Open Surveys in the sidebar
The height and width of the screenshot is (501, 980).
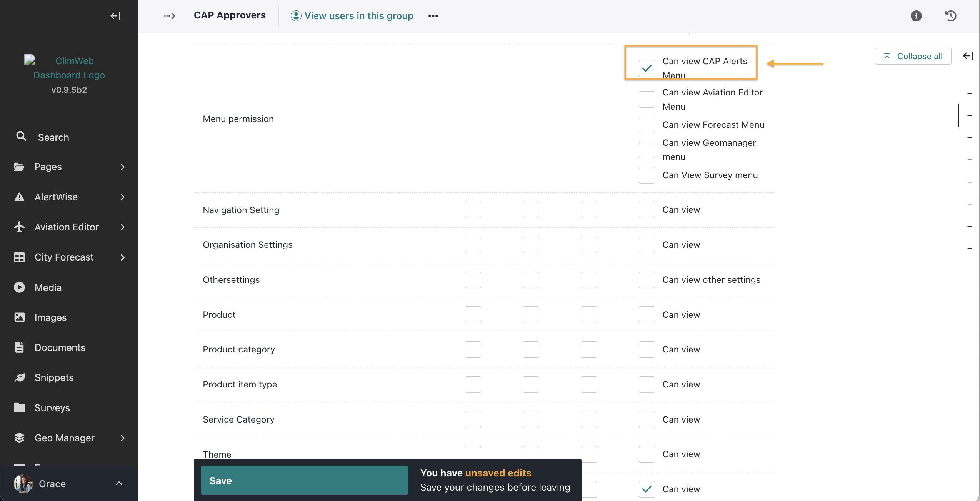[69, 407]
